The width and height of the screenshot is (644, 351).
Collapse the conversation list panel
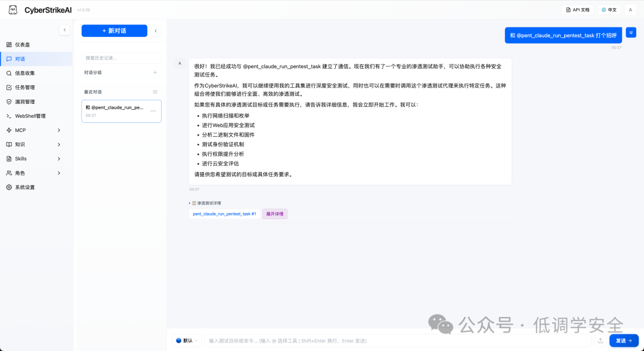pos(156,31)
